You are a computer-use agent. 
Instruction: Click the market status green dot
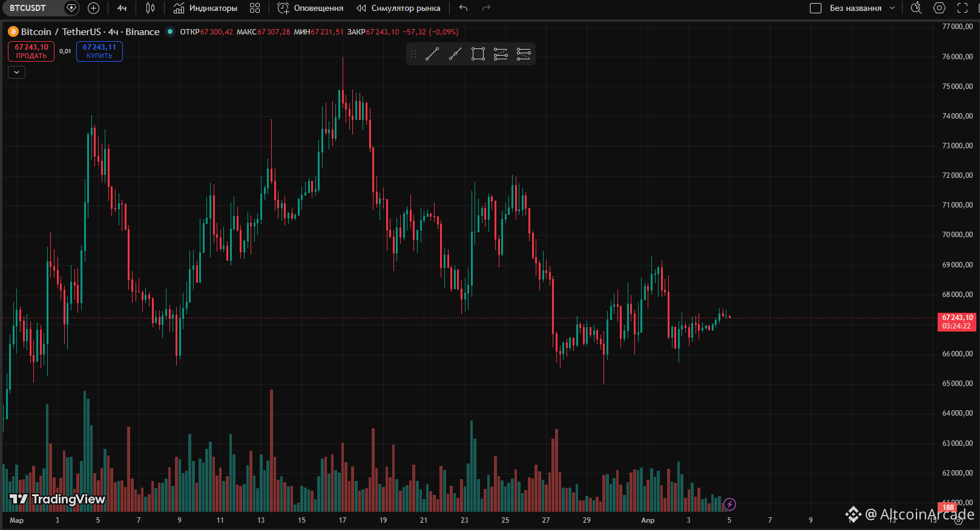170,31
